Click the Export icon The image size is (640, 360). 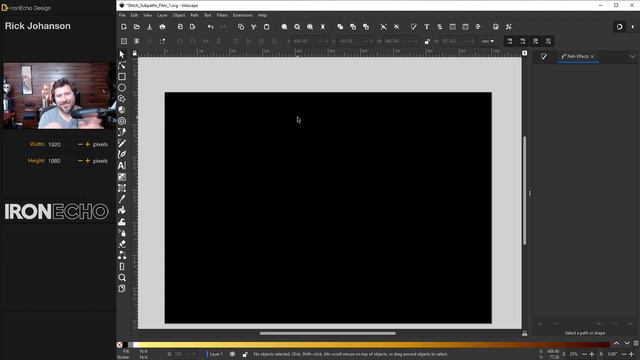point(193,27)
